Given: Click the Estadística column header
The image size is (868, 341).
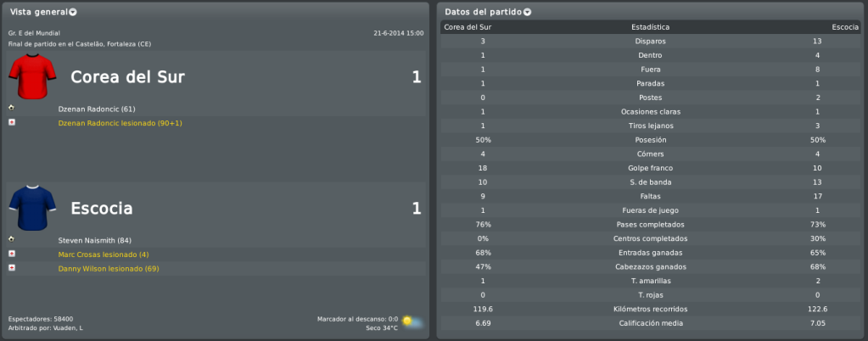Looking at the screenshot, I should coord(651,27).
